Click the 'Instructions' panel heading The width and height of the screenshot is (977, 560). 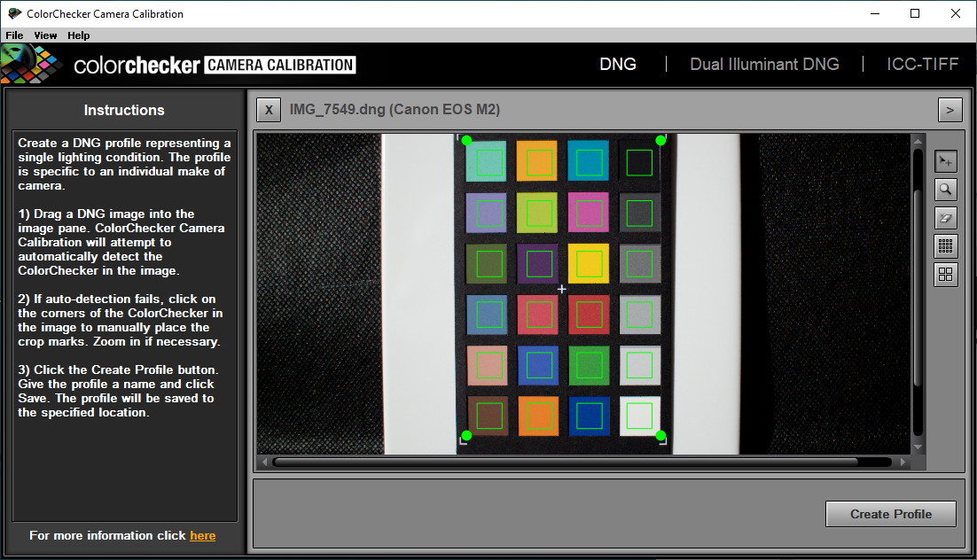click(x=124, y=110)
